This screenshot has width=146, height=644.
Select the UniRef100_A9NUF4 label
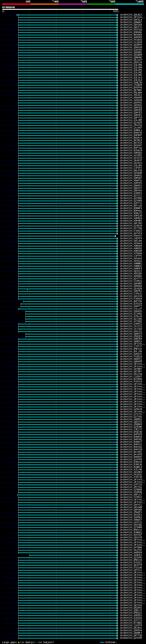(131, 268)
